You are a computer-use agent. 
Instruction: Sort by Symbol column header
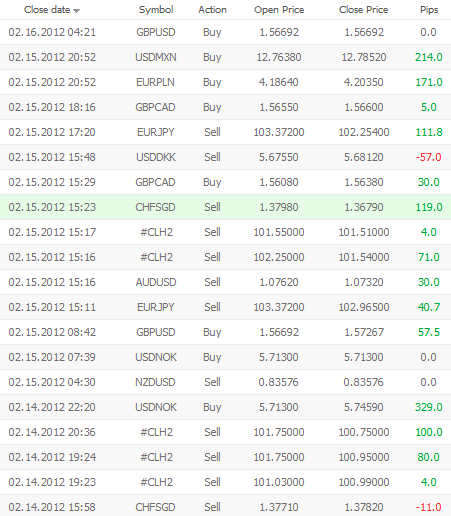click(156, 10)
